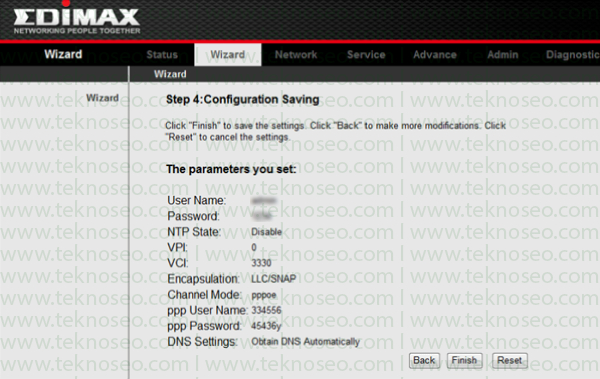
Task: Click Finish to save settings
Action: (464, 361)
